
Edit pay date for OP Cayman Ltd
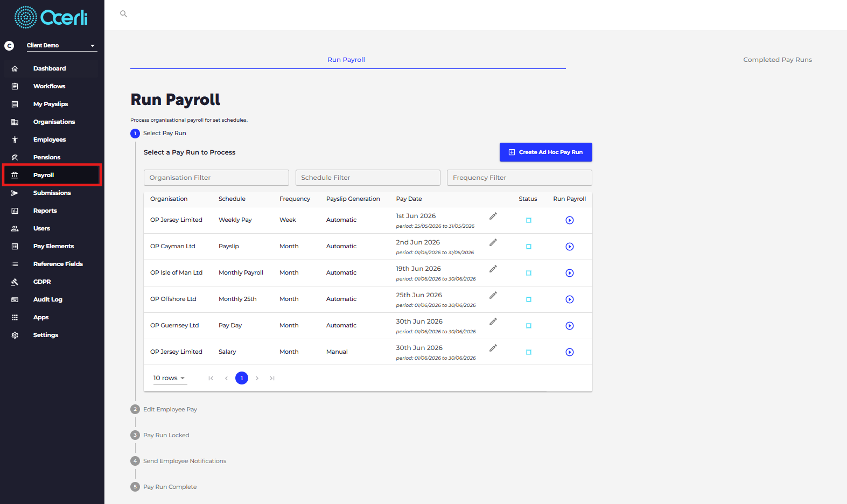click(493, 242)
